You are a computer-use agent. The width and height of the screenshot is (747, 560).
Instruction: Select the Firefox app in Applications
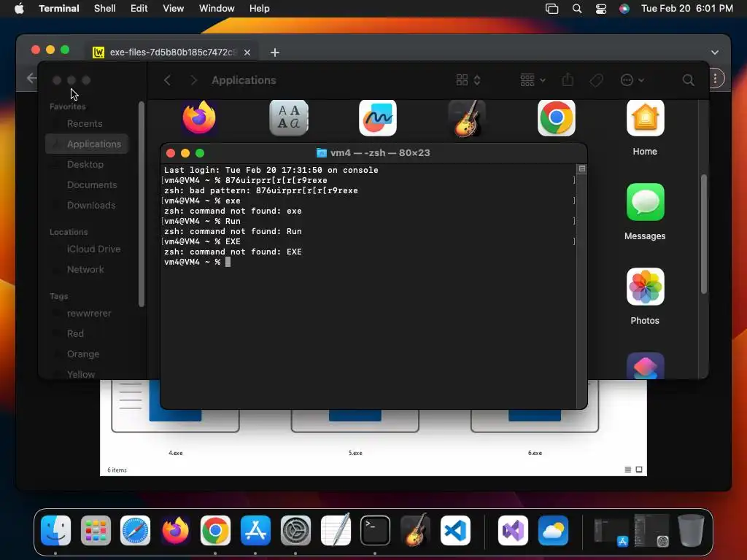(x=199, y=117)
